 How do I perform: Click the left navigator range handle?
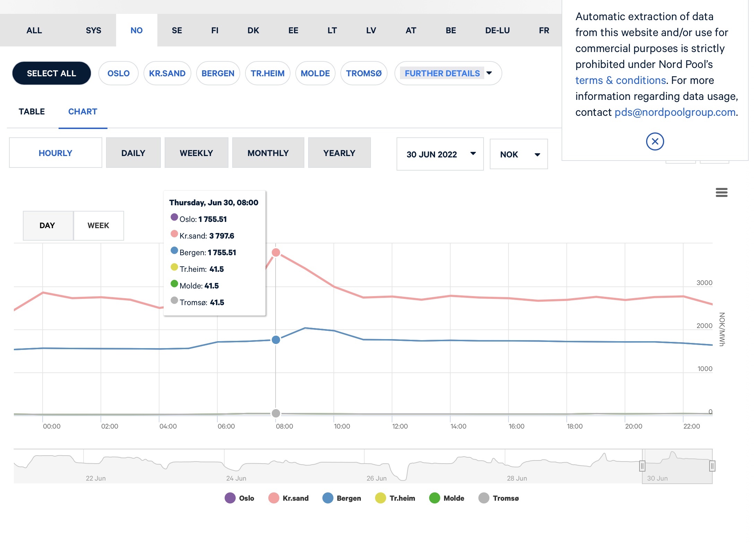642,466
